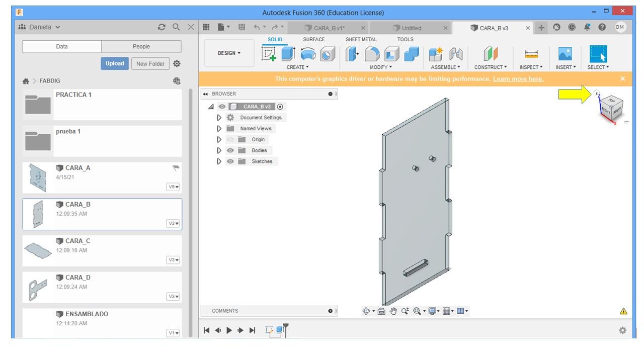Image resolution: width=644 pixels, height=362 pixels.
Task: Select the Fillet tool
Action: [372, 53]
